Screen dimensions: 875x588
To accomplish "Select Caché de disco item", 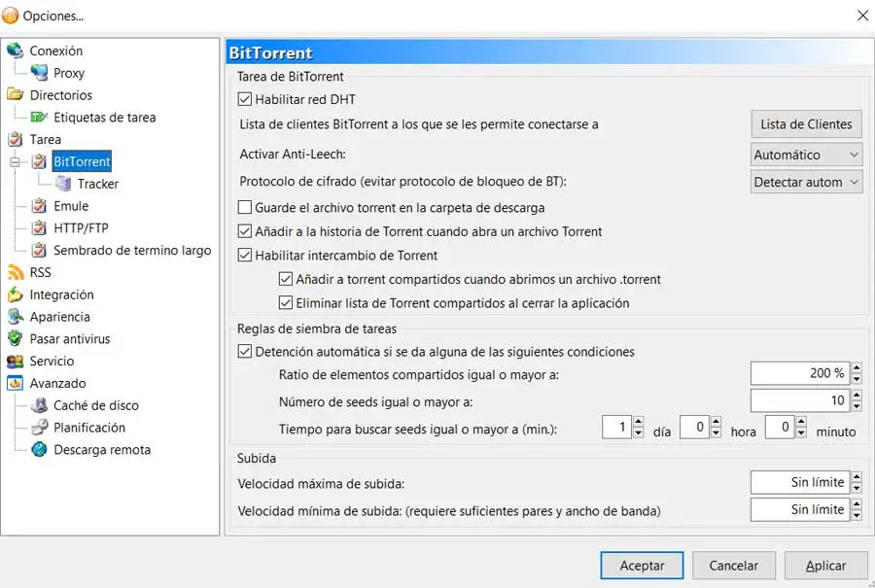I will (x=96, y=405).
